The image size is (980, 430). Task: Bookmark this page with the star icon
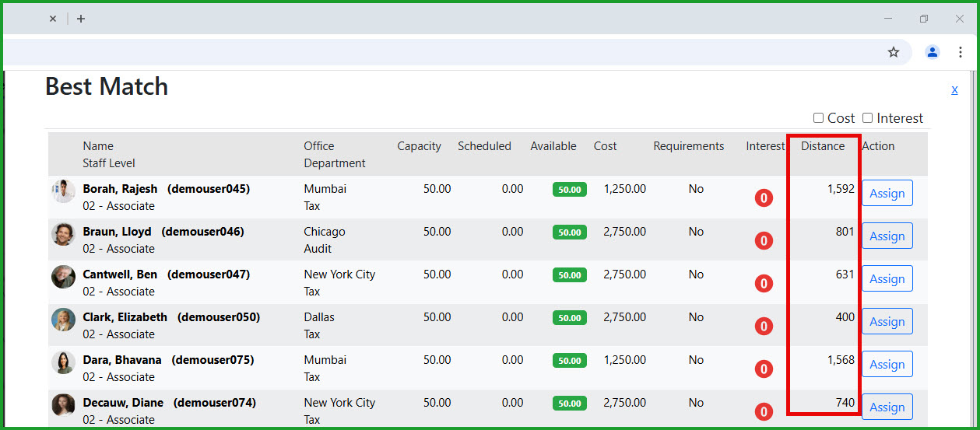(x=894, y=52)
